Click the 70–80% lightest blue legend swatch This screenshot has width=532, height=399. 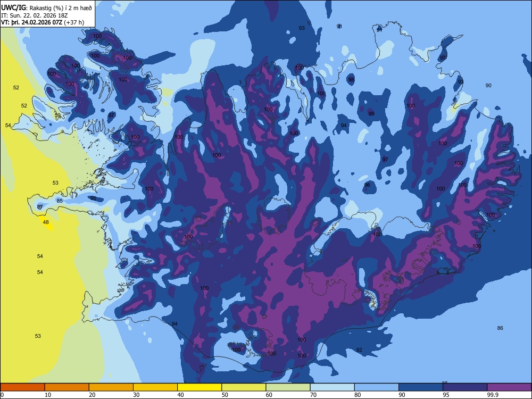click(332, 387)
